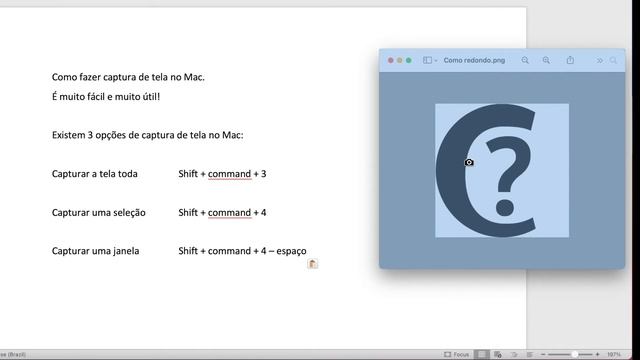Click the shortcut 'Shift + command + 3'
This screenshot has width=640, height=360.
click(222, 174)
